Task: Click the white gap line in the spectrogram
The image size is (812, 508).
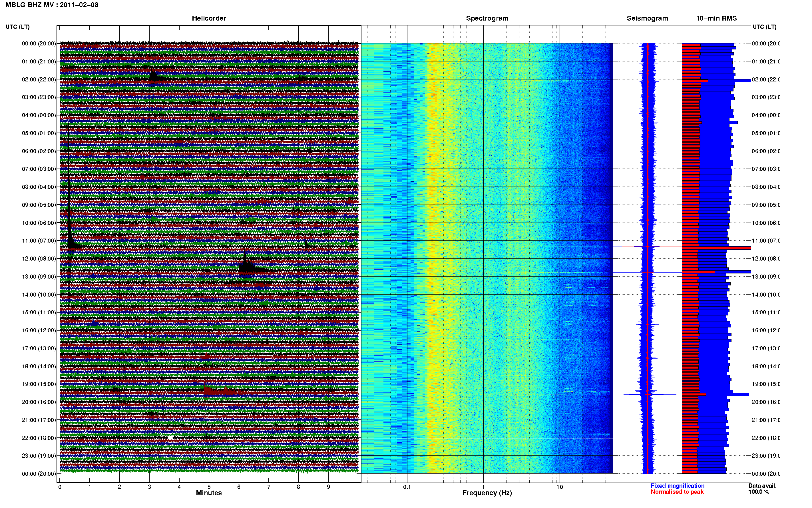Action: click(x=487, y=439)
